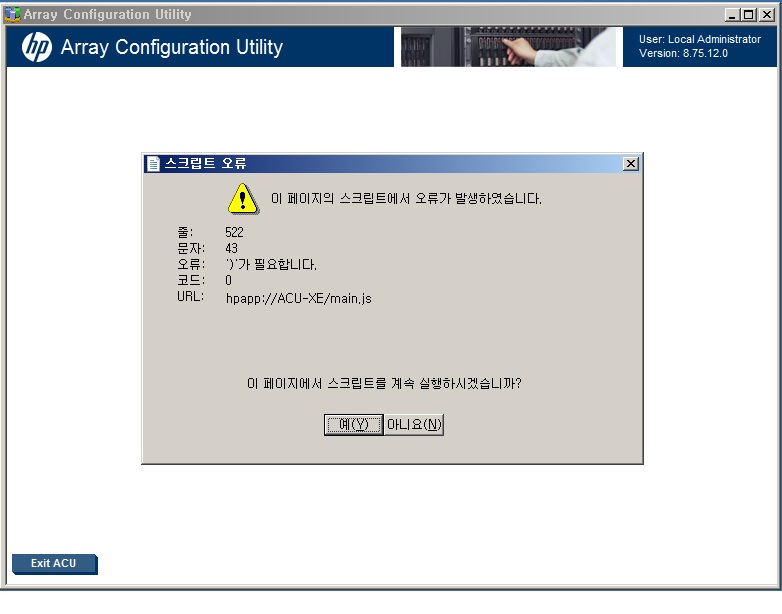Close the Array Configuration Utility window
The width and height of the screenshot is (782, 614).
(x=767, y=14)
